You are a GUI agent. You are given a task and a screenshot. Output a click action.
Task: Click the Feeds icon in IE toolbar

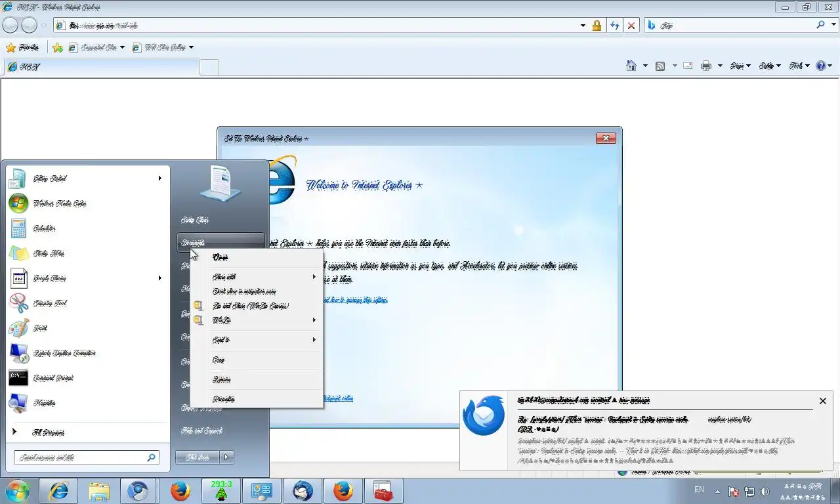660,66
